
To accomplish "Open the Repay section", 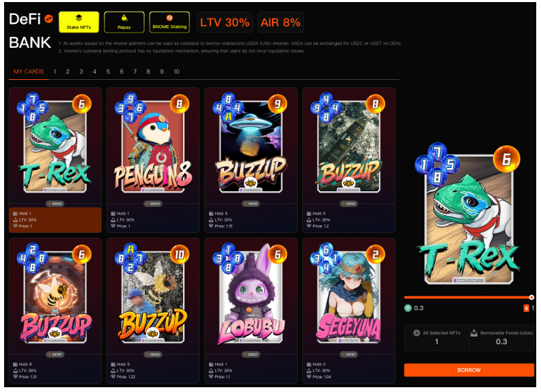I will point(124,23).
